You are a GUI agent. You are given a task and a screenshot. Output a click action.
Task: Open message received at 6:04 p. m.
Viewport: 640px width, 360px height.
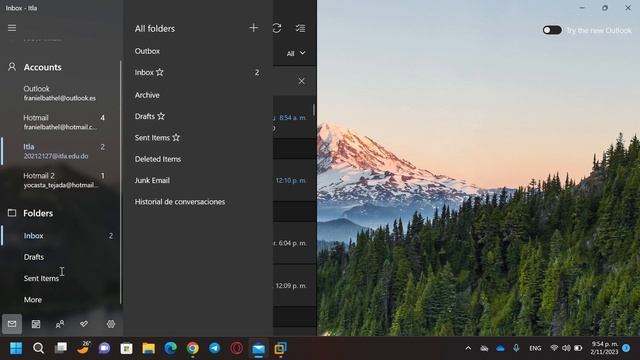point(294,243)
